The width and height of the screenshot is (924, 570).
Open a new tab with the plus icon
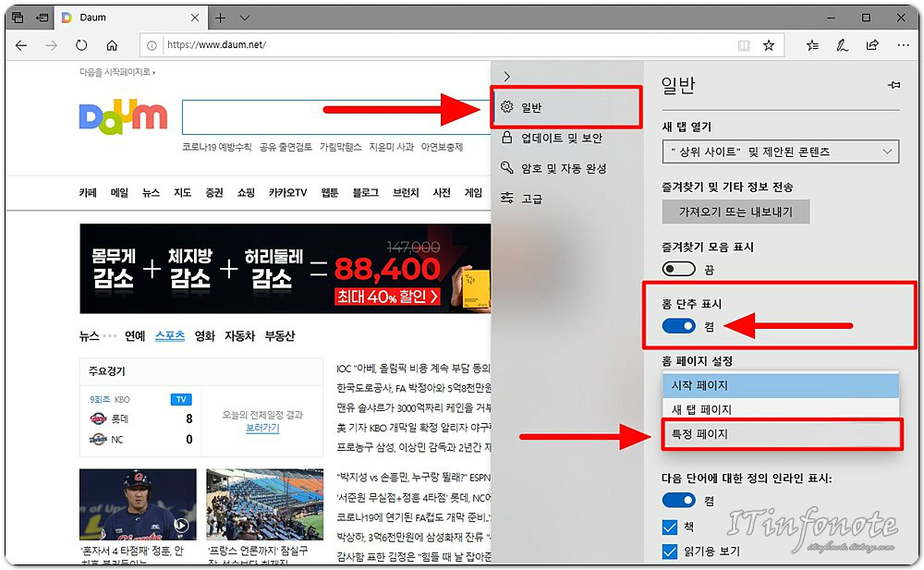pyautogui.click(x=221, y=18)
